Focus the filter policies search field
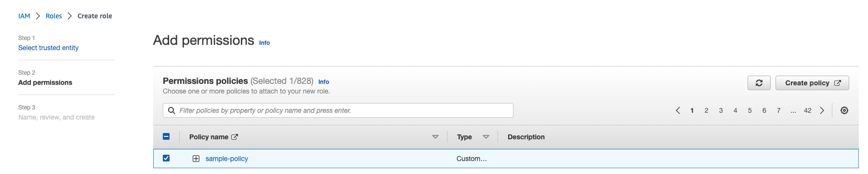868x174 pixels. pos(338,110)
